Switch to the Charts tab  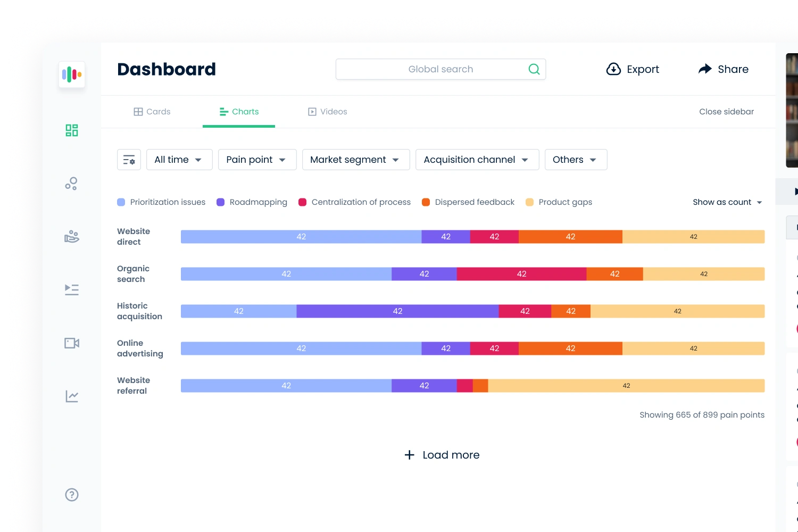click(239, 112)
